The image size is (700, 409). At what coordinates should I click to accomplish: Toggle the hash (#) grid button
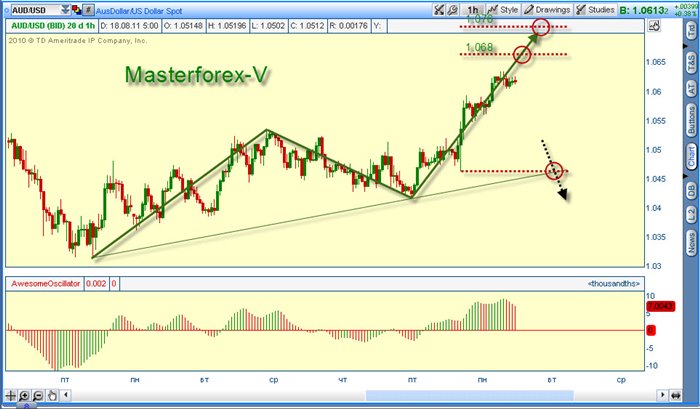[88, 10]
